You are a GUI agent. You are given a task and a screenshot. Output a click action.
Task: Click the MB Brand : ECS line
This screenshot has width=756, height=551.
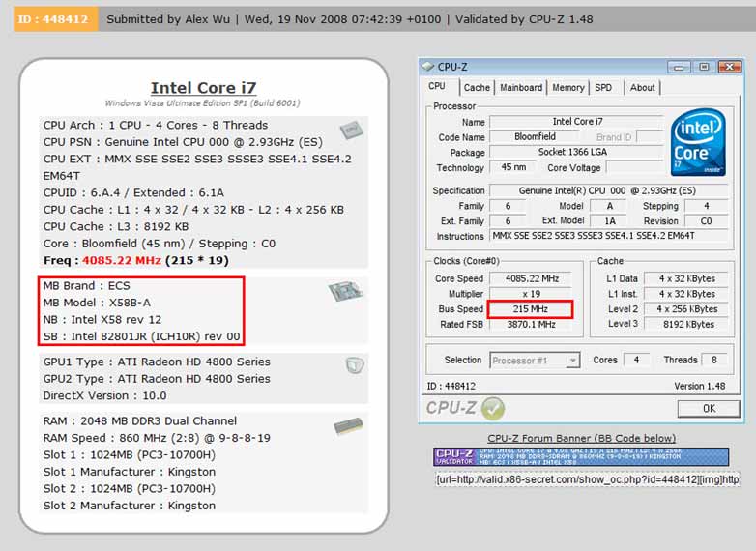click(87, 285)
